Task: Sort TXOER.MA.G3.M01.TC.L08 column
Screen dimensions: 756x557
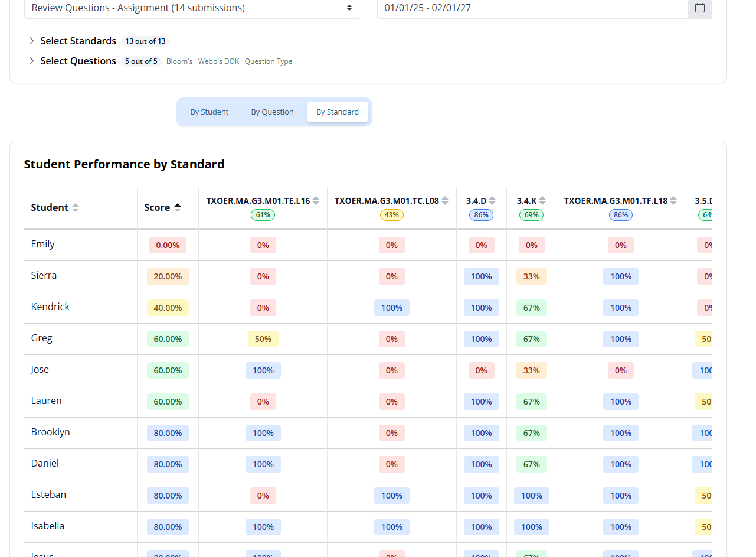Action: (x=445, y=201)
